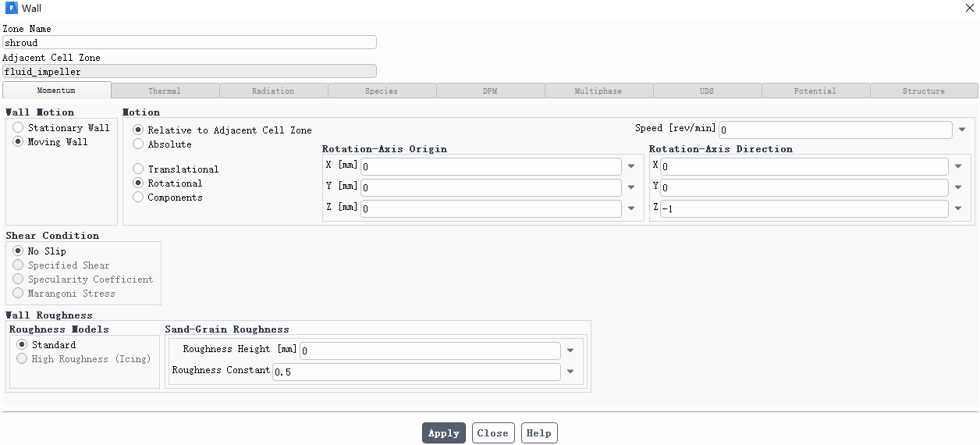Open the Roughness Constant dropdown arrow
The height and width of the screenshot is (445, 980).
pyautogui.click(x=570, y=372)
